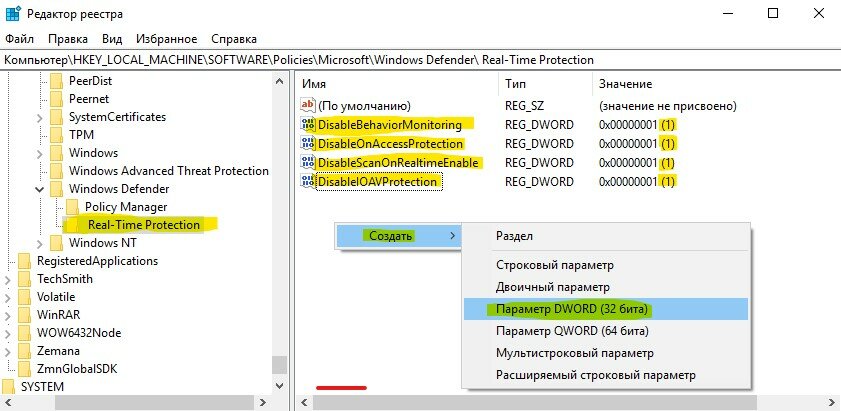Image resolution: width=841 pixels, height=411 pixels.
Task: Click the Registry Editor app icon in title bar
Action: point(13,13)
